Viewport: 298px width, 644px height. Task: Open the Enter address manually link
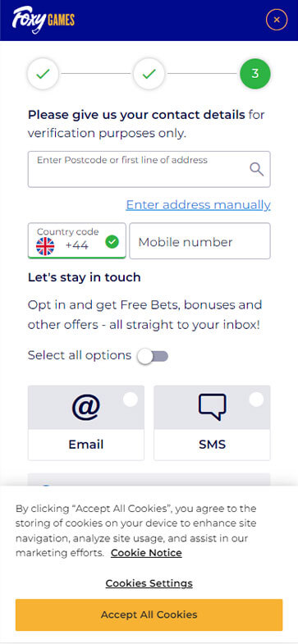click(198, 204)
